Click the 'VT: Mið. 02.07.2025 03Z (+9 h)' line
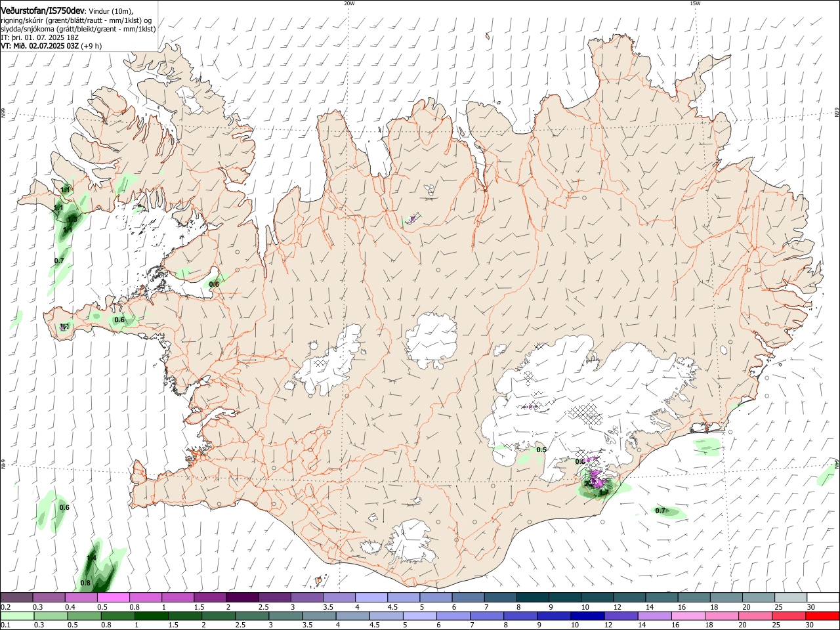 pos(51,46)
